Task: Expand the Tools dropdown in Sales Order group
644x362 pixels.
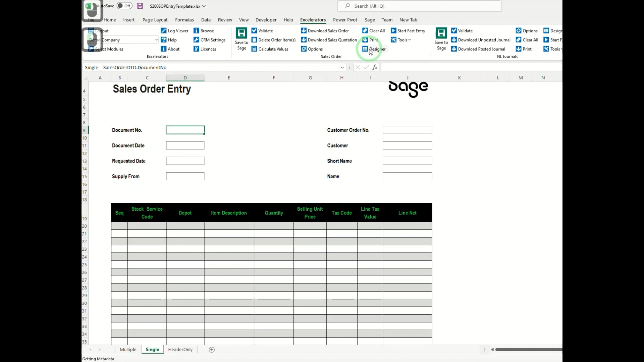Action: click(400, 40)
